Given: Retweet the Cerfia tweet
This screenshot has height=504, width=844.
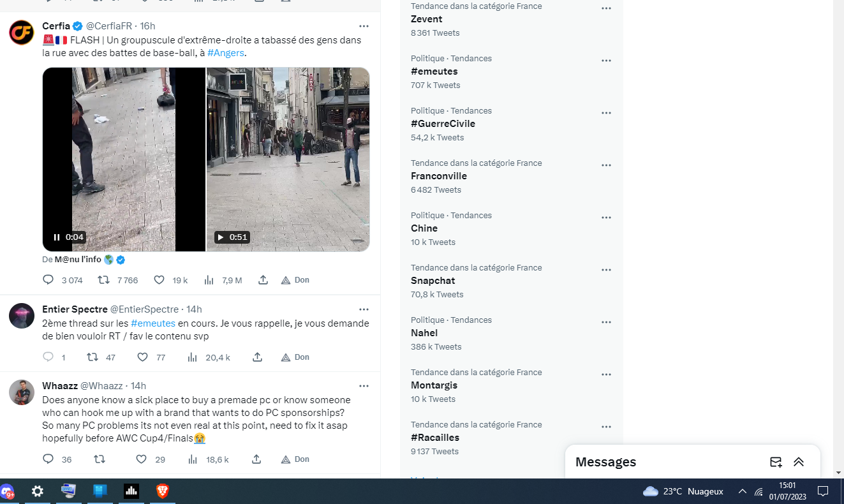Looking at the screenshot, I should (x=103, y=280).
